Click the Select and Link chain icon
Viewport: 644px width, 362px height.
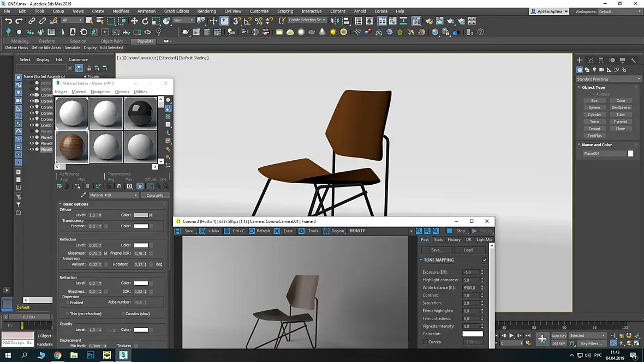(x=32, y=21)
